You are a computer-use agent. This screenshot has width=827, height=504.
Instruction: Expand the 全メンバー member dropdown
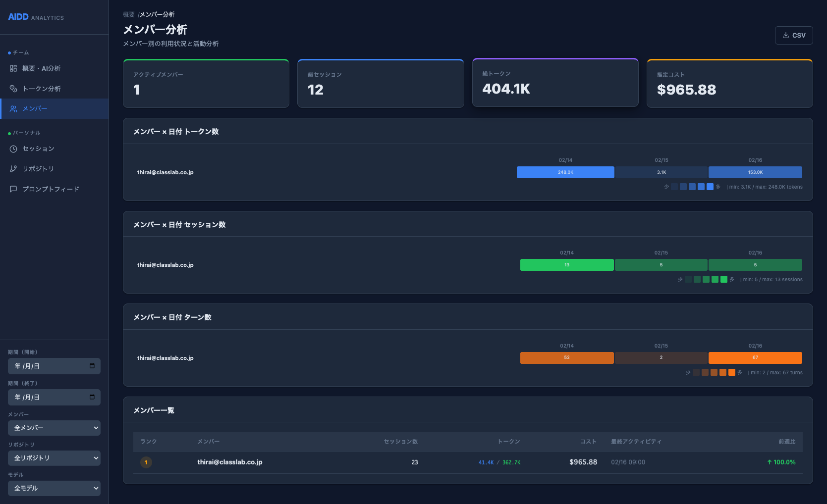(54, 428)
